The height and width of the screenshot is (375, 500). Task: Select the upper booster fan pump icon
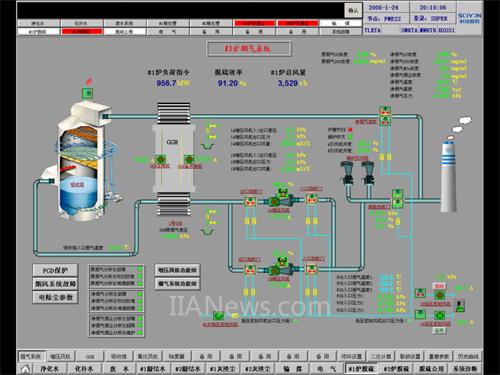point(279,201)
